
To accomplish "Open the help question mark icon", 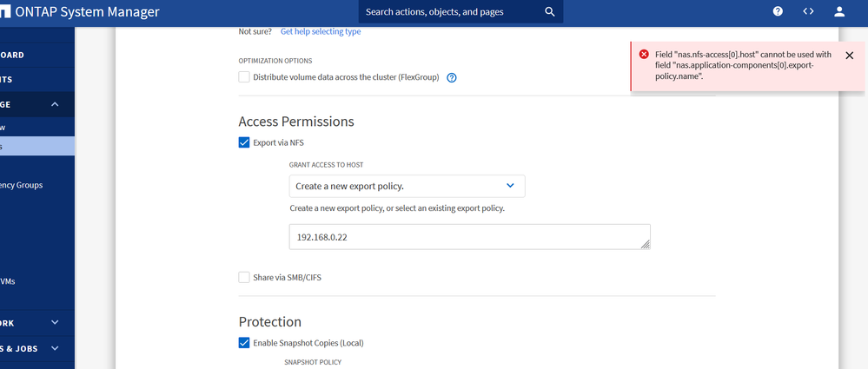I will click(778, 11).
